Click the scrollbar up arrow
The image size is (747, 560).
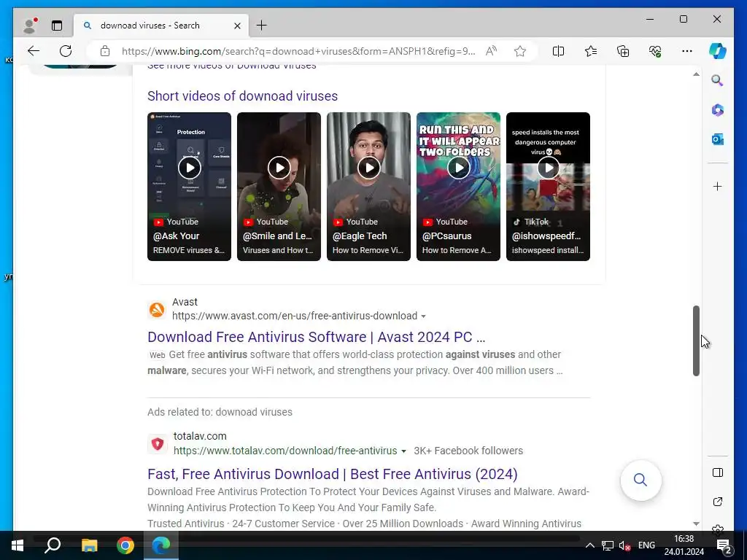[696, 74]
